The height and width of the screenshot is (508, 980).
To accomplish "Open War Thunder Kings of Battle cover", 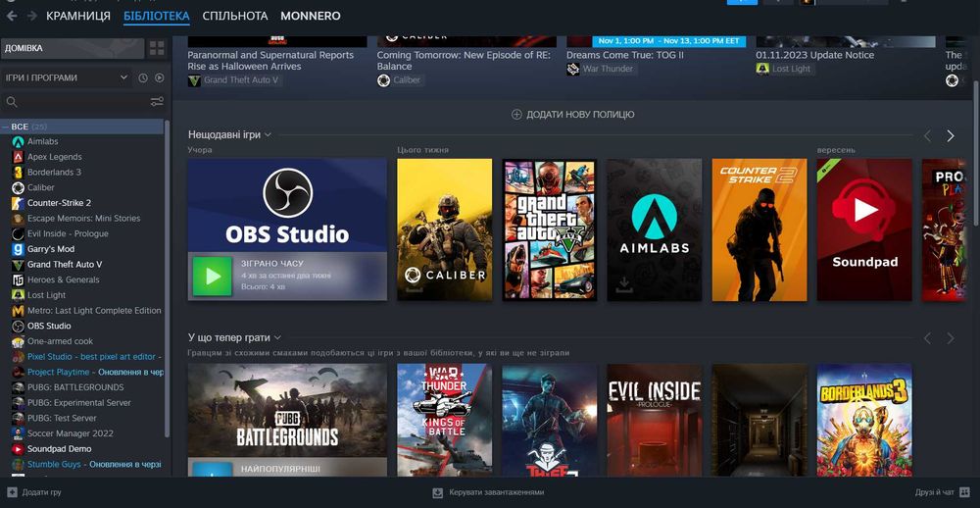I will click(444, 421).
